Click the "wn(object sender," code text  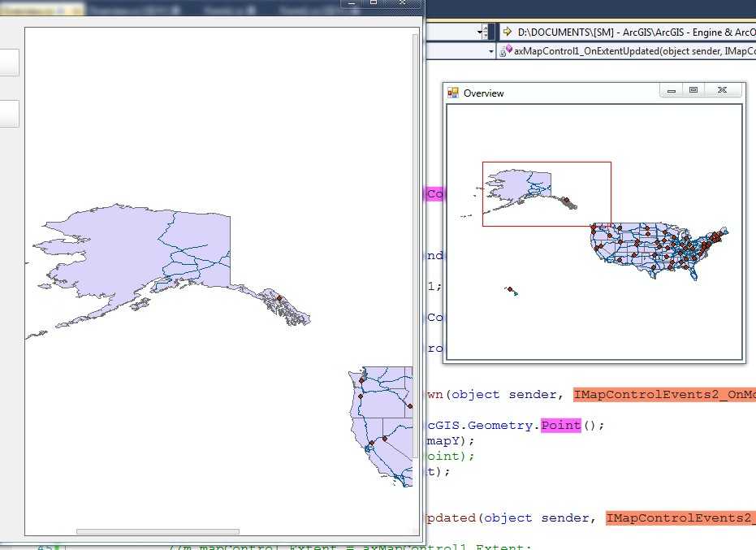495,394
